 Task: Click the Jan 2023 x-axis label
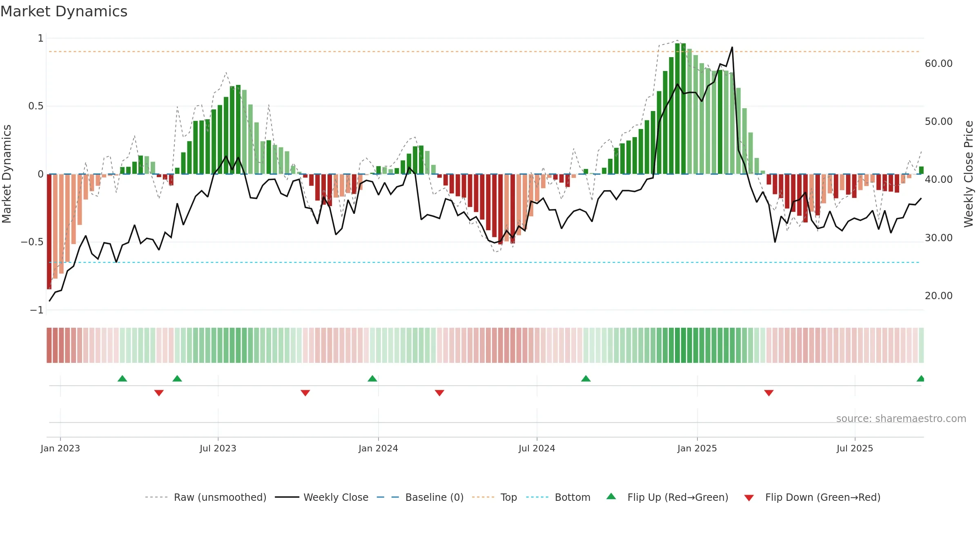(60, 448)
